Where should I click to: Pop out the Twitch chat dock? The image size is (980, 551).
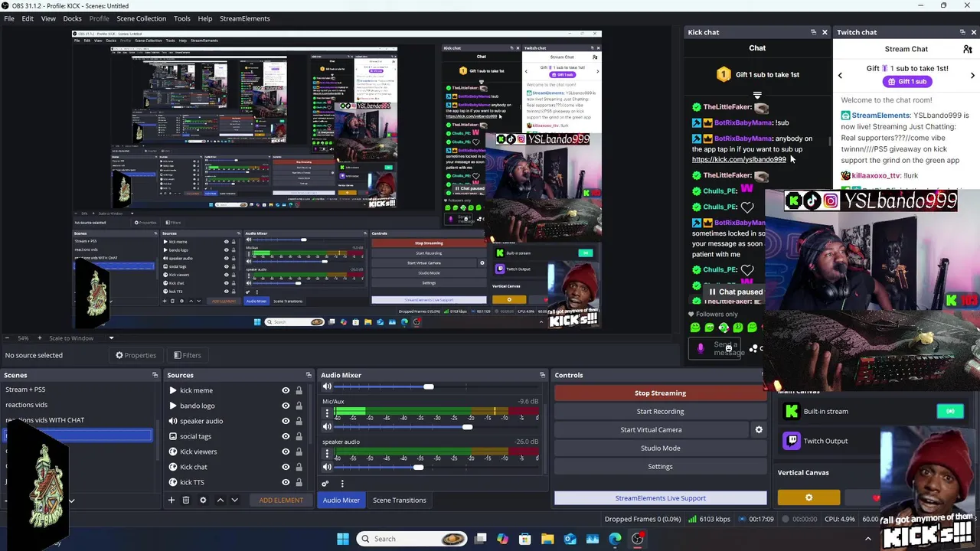[962, 32]
